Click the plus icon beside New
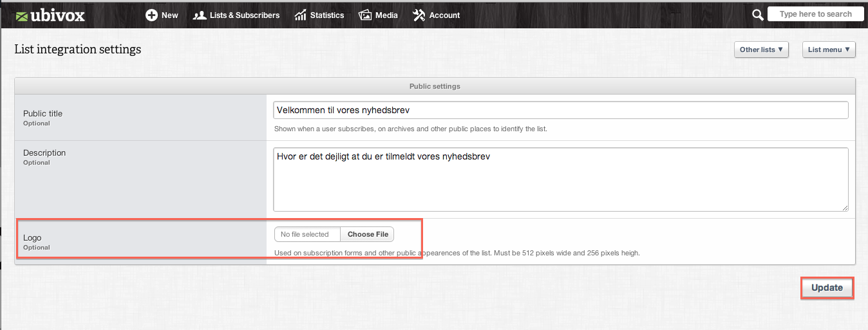The height and width of the screenshot is (330, 868). tap(151, 15)
